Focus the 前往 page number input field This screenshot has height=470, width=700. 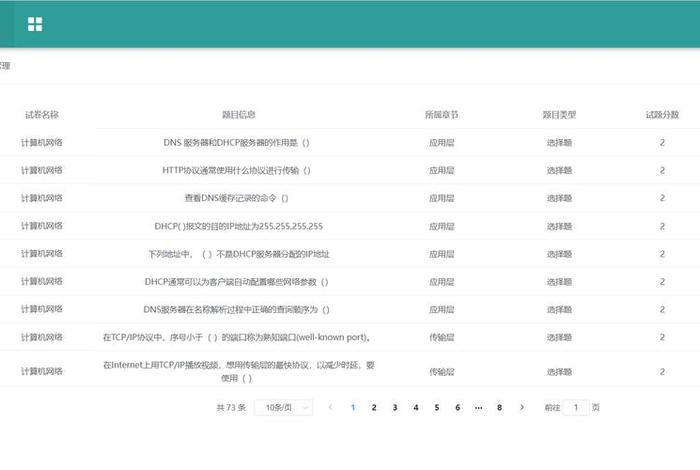(576, 408)
